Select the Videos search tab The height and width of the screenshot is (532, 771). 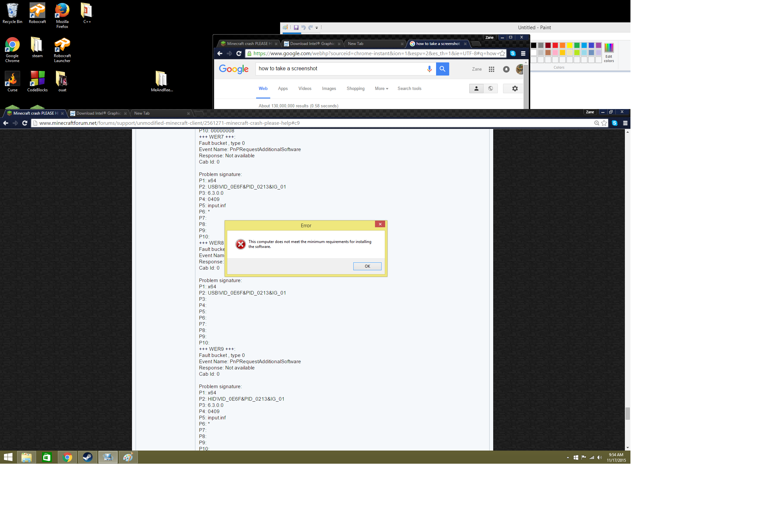(305, 89)
